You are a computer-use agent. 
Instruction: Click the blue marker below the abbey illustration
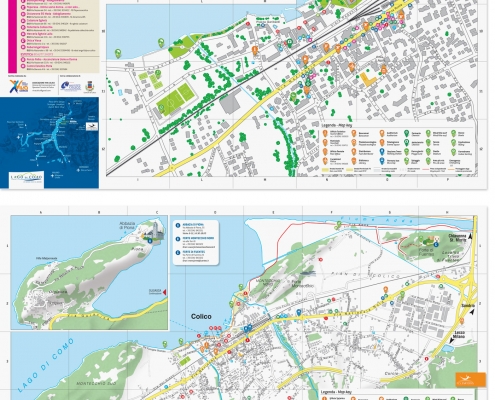point(150,241)
